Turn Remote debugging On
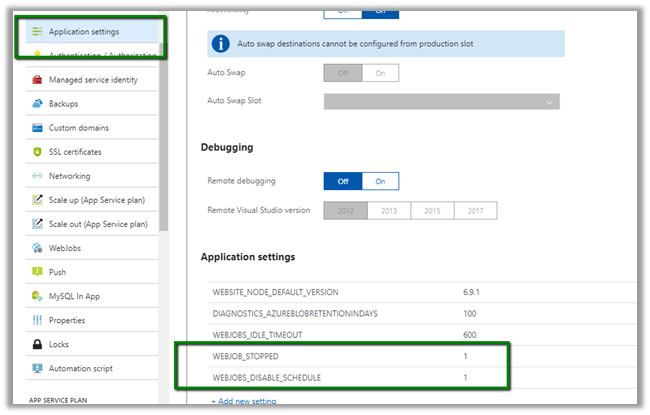 pos(380,181)
